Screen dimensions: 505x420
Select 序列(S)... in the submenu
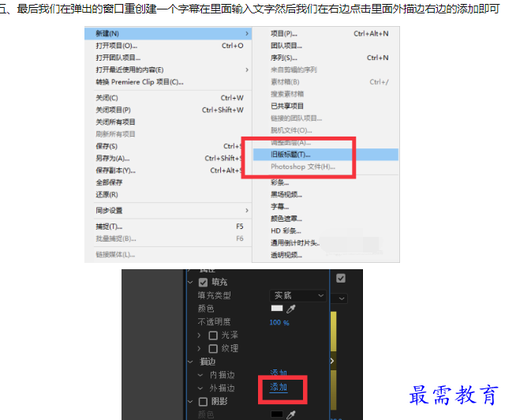pos(326,58)
